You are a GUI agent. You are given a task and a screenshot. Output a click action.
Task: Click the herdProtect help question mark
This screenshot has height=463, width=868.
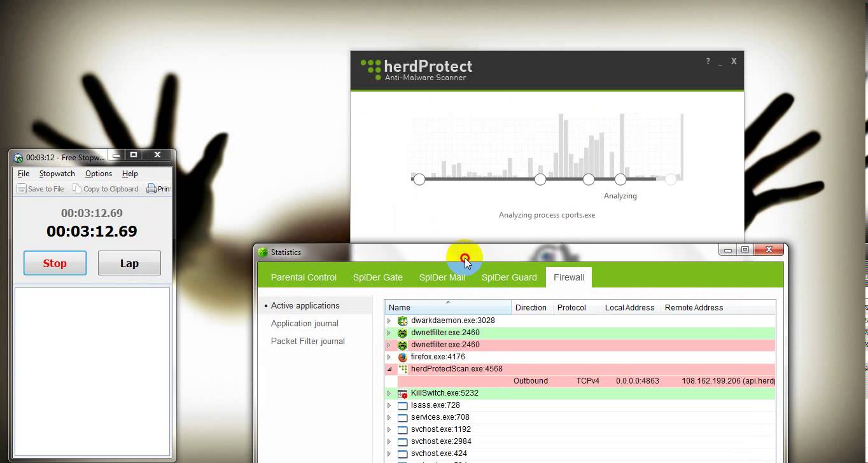(x=708, y=61)
